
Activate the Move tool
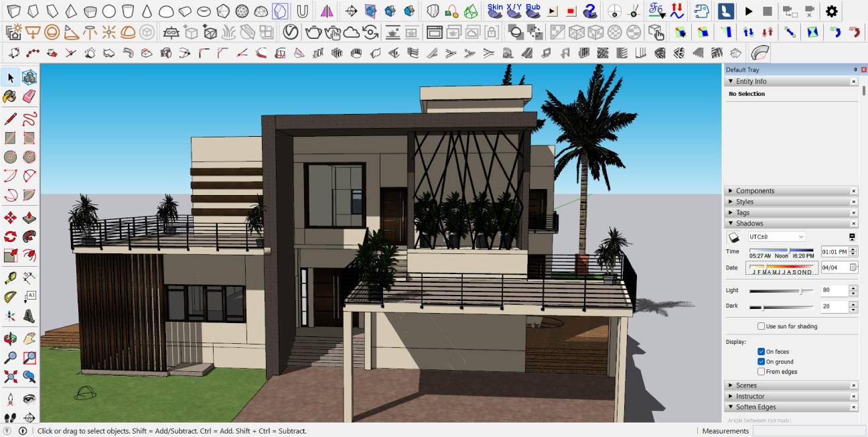(10, 218)
